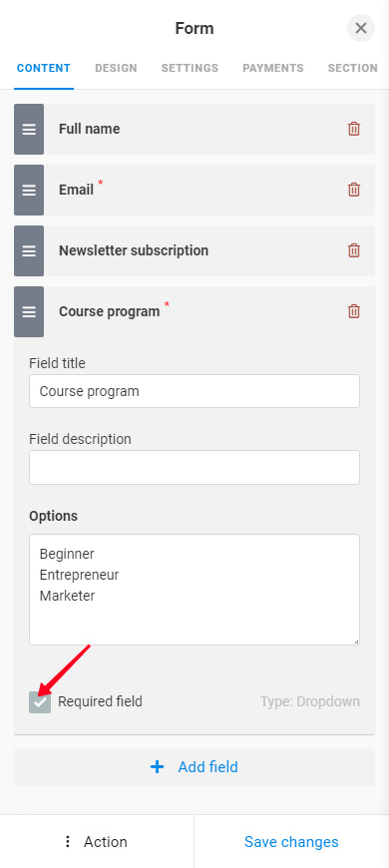This screenshot has width=389, height=868.
Task: Click the Course program drag handle
Action: tap(29, 311)
